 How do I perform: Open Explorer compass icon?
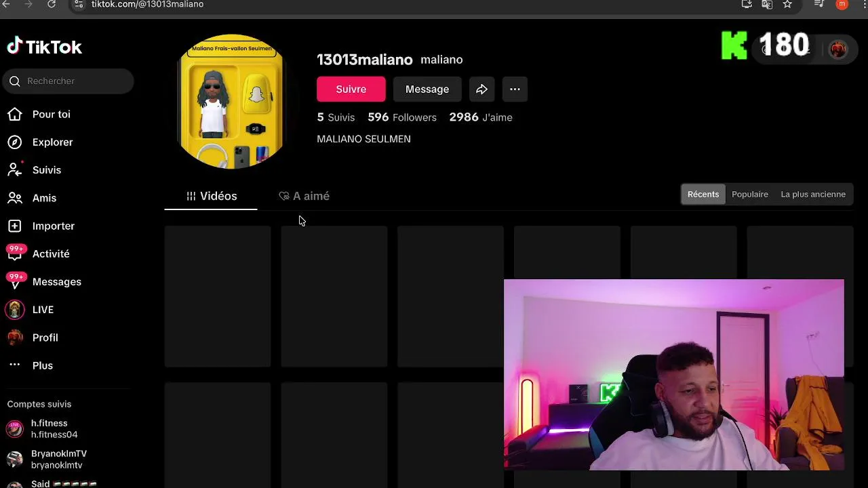pyautogui.click(x=15, y=142)
